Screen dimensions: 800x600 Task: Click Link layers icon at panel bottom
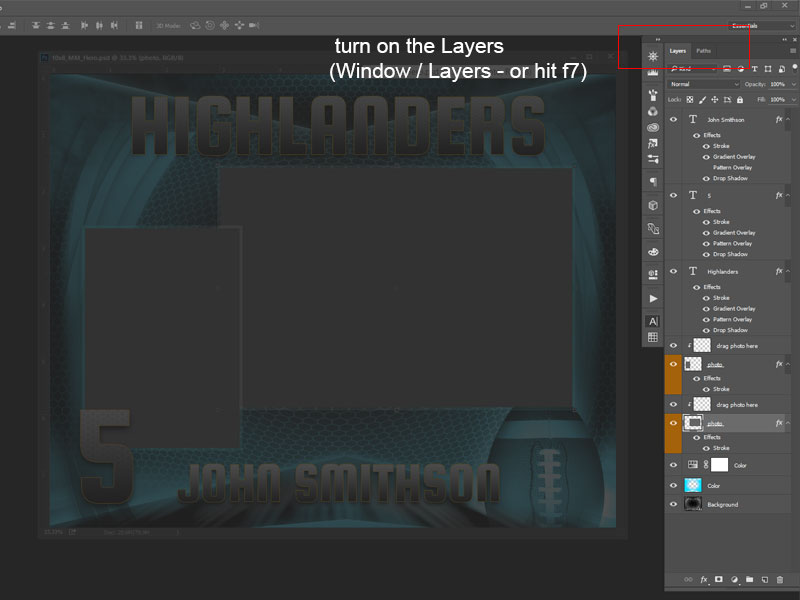click(688, 579)
